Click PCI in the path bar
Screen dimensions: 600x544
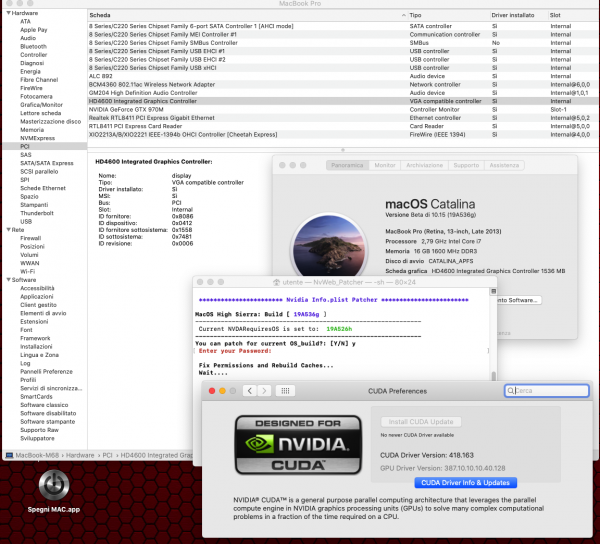click(107, 455)
